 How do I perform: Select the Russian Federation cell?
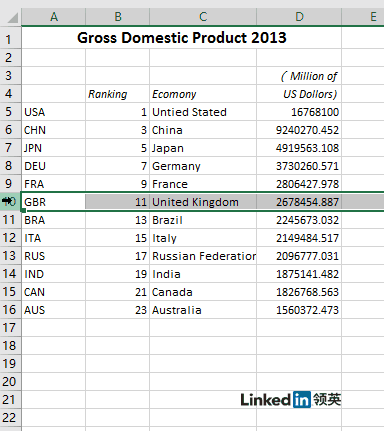(x=203, y=256)
